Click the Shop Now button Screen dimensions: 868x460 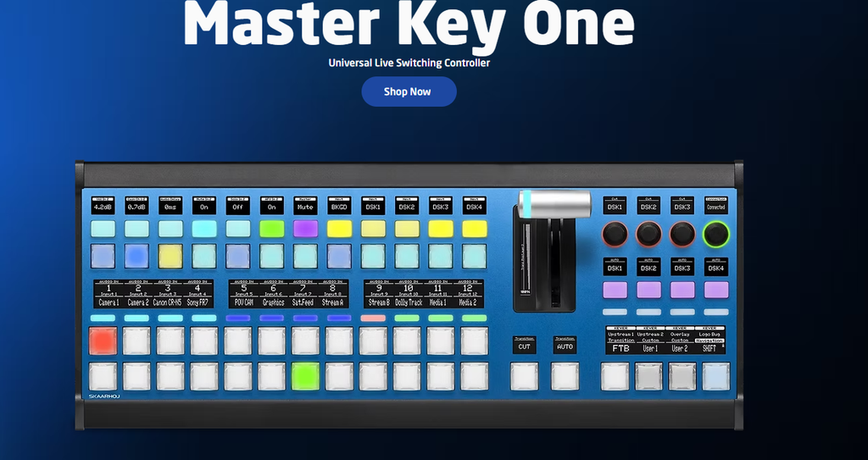(409, 91)
